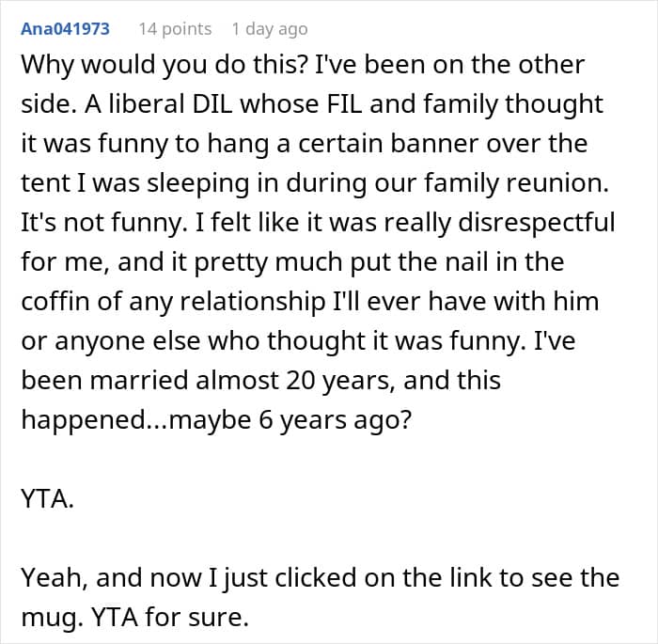The image size is (658, 644).
Task: Click the final mug. YTA for sure. line
Action: pyautogui.click(x=134, y=617)
